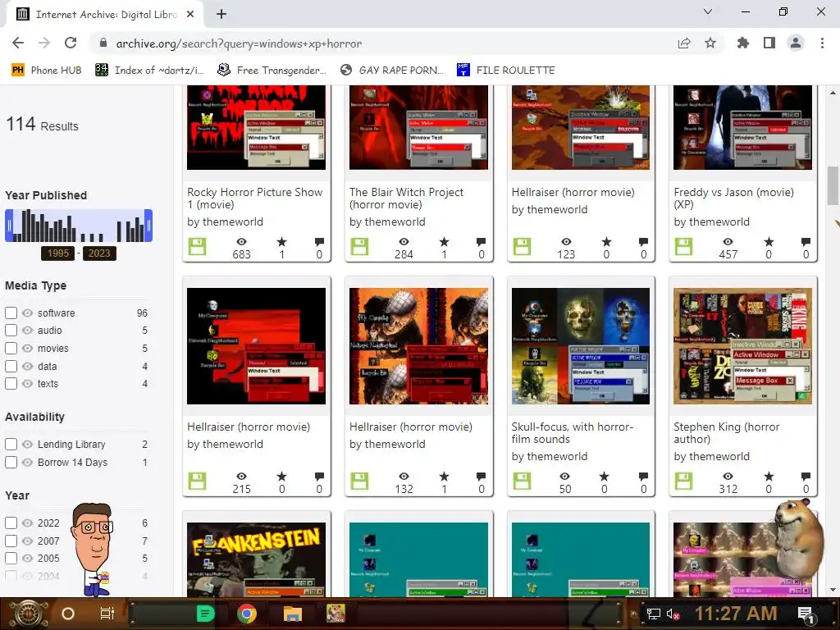The height and width of the screenshot is (630, 840).
Task: Open The Blair Witch Project title link
Action: pyautogui.click(x=406, y=199)
